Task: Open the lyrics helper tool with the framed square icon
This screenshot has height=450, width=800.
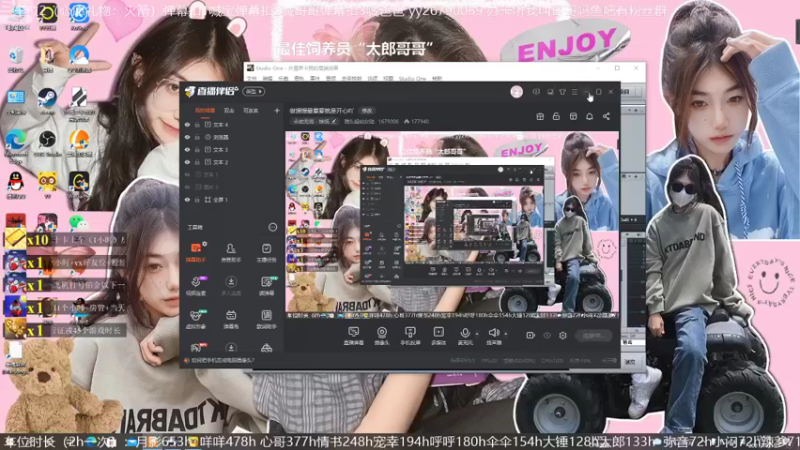Action: [266, 319]
